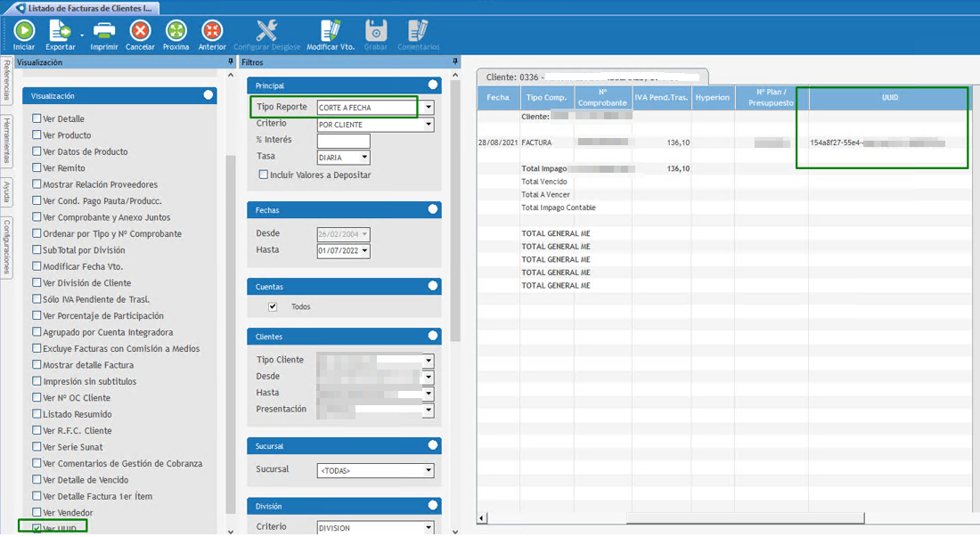Enable Ver Remito checkbox
Viewport: 980px width, 537px height.
37,167
